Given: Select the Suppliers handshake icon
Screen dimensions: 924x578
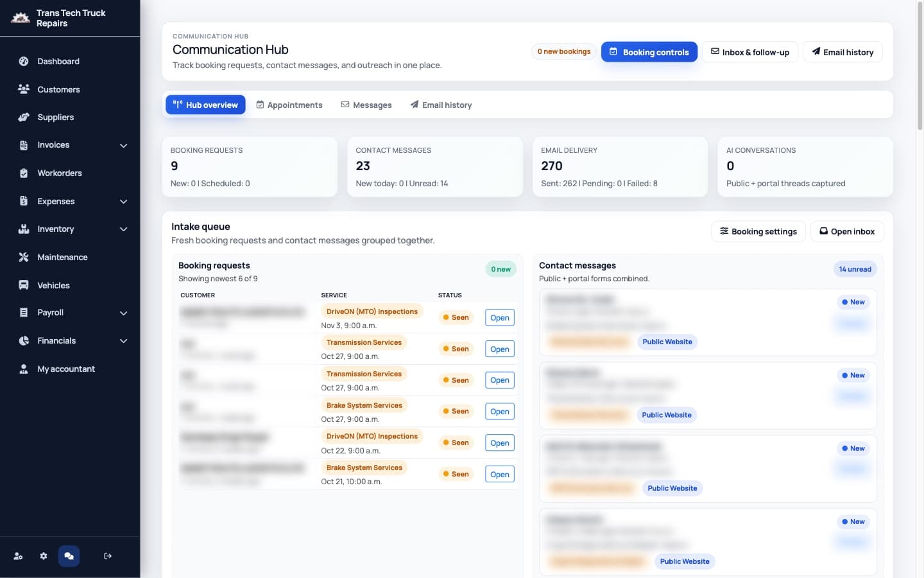Looking at the screenshot, I should pyautogui.click(x=24, y=118).
